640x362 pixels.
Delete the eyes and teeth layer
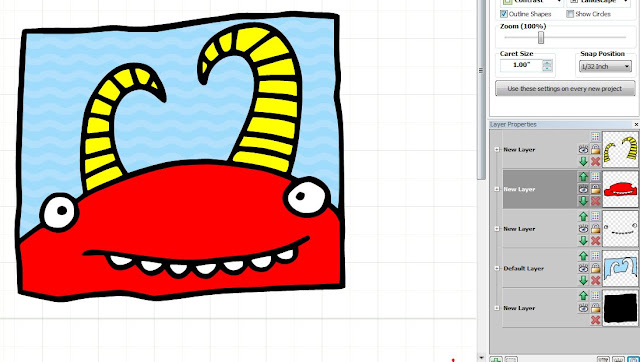click(596, 240)
